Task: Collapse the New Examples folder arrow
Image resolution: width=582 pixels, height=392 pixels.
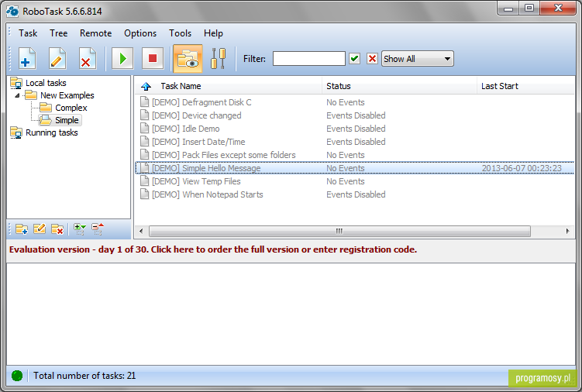Action: tap(17, 95)
